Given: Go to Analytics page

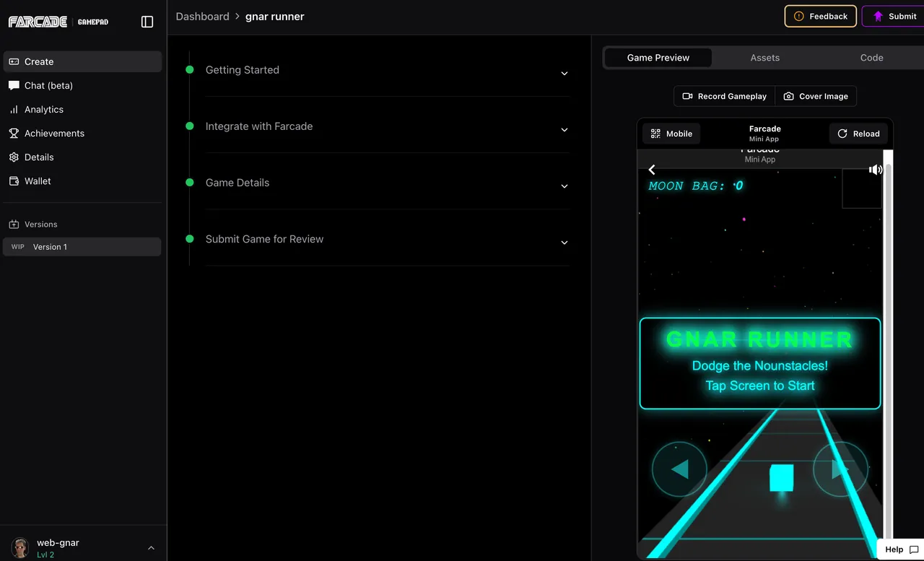Looking at the screenshot, I should 82,109.
